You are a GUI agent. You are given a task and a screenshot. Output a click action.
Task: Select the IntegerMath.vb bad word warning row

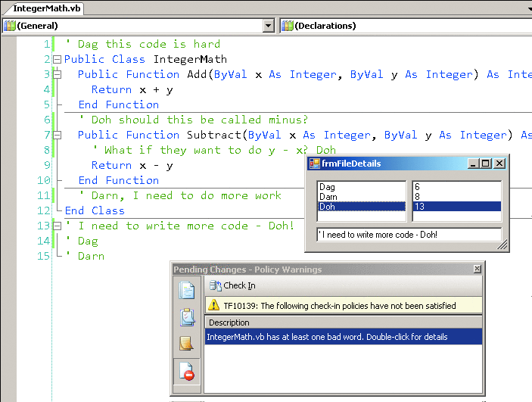pos(344,337)
